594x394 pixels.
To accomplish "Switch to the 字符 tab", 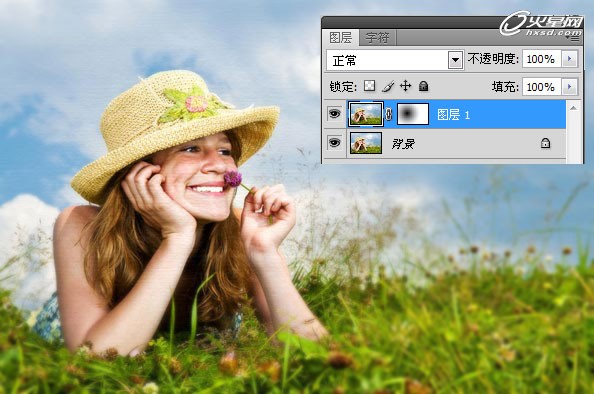I will (x=377, y=38).
